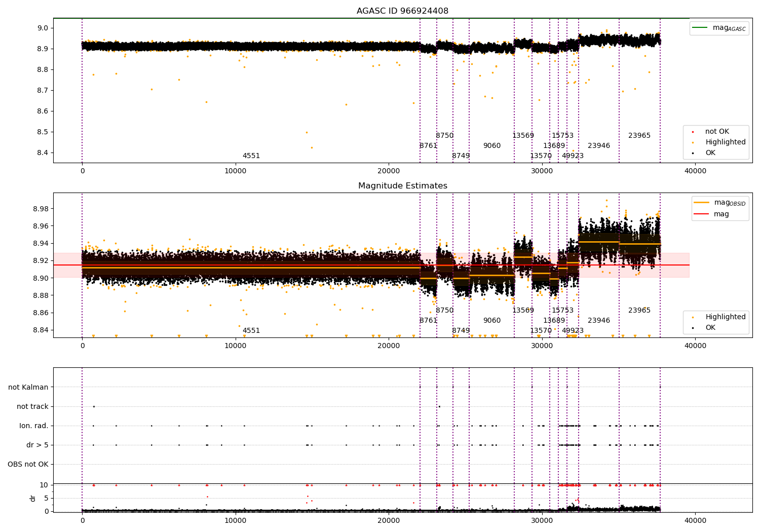Click the '8.90' y-axis tick label
This screenshot has height=532, width=760.
coord(42,278)
